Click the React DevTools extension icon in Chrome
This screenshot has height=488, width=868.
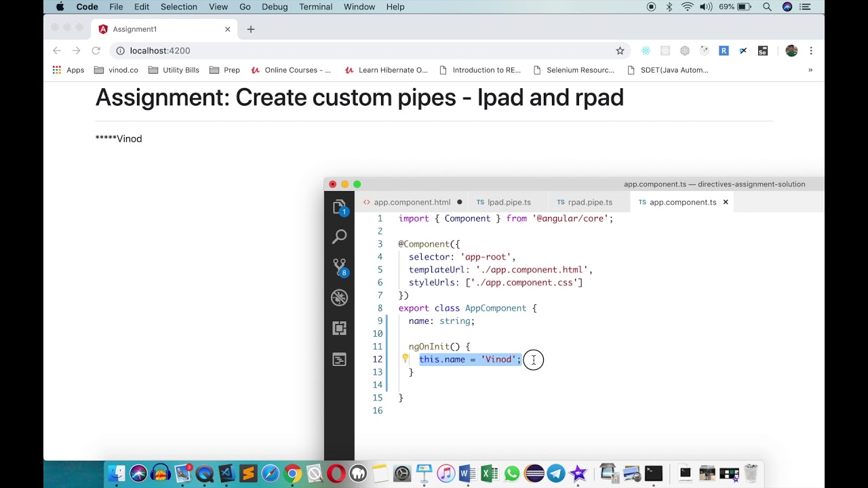pos(646,51)
